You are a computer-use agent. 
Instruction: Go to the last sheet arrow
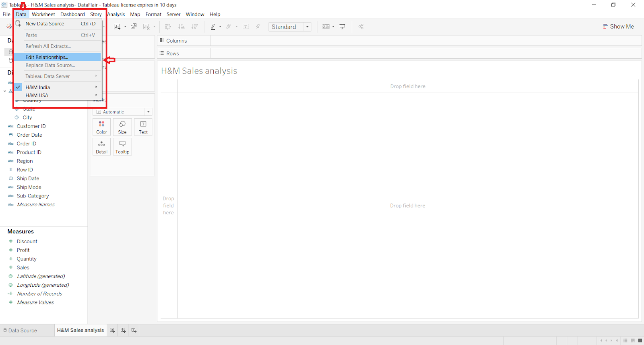pyautogui.click(x=617, y=341)
